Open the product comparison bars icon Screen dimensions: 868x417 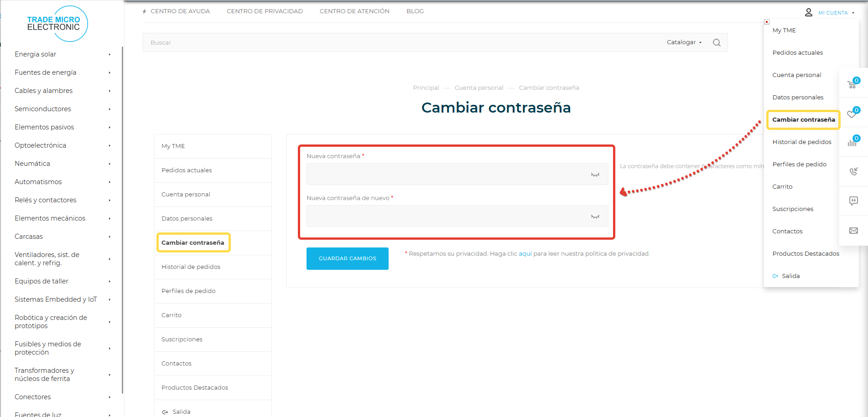pyautogui.click(x=852, y=142)
